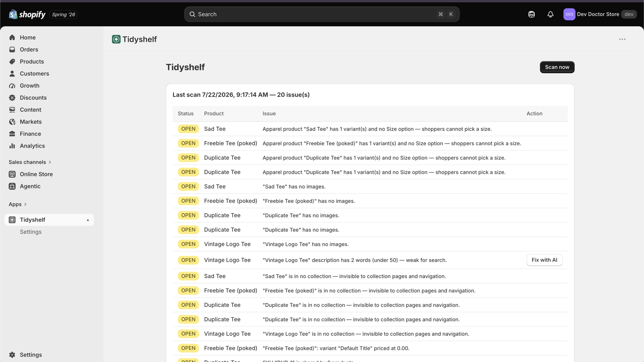
Task: Click the Product column header
Action: click(214, 113)
